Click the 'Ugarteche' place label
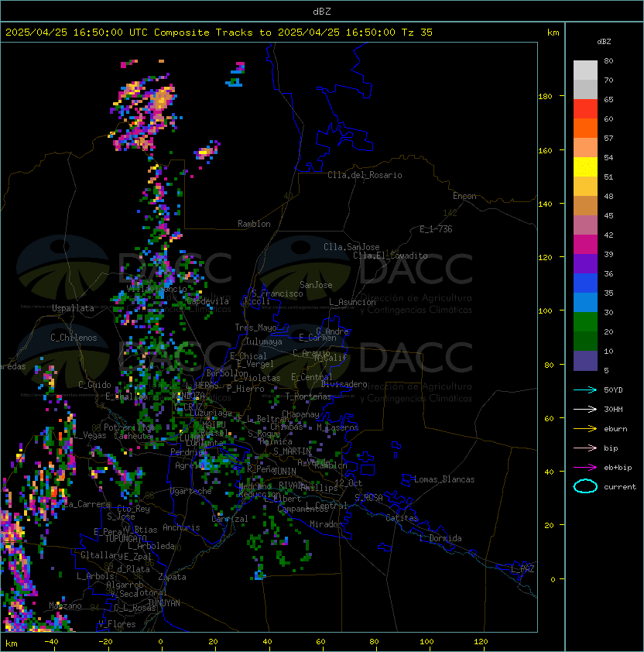 click(191, 491)
